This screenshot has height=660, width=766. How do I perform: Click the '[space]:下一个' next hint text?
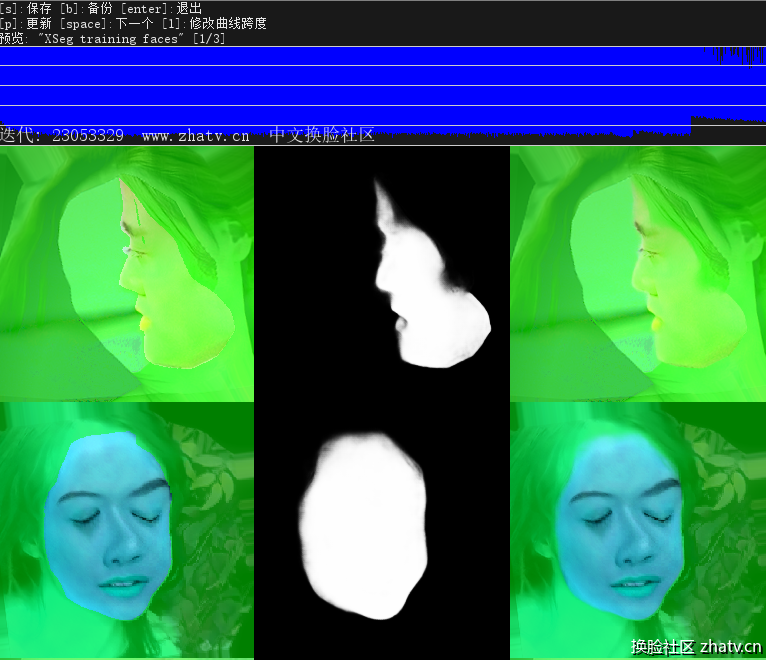click(x=106, y=23)
